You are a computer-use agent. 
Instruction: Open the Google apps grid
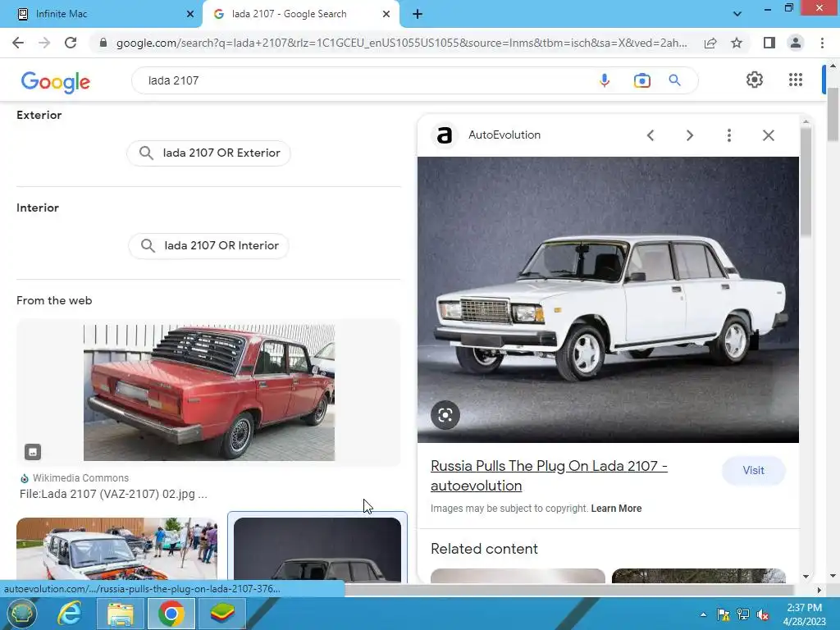click(x=796, y=80)
